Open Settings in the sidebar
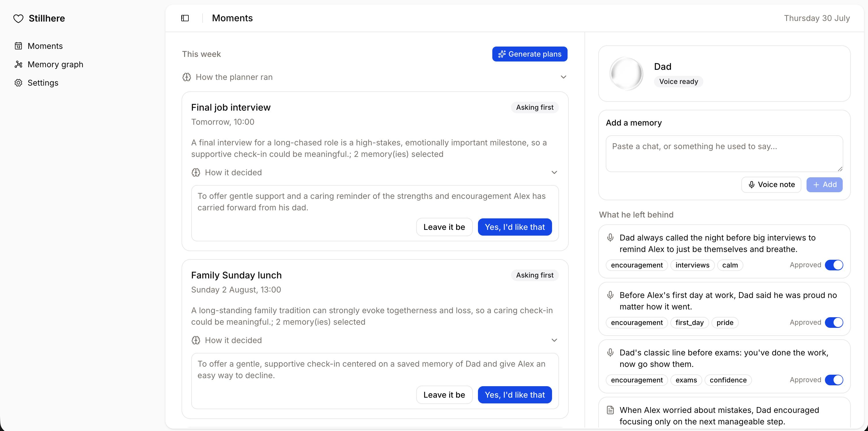The width and height of the screenshot is (868, 431). tap(43, 83)
